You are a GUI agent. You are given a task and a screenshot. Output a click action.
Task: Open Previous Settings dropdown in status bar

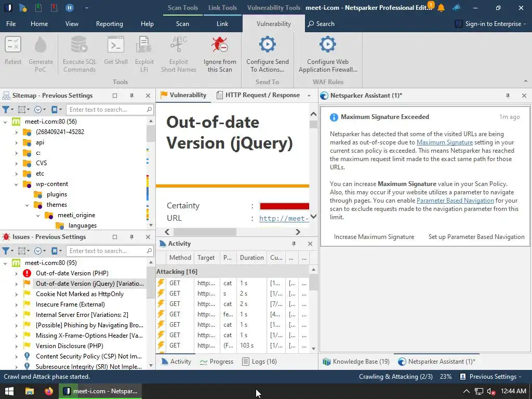[x=490, y=377]
